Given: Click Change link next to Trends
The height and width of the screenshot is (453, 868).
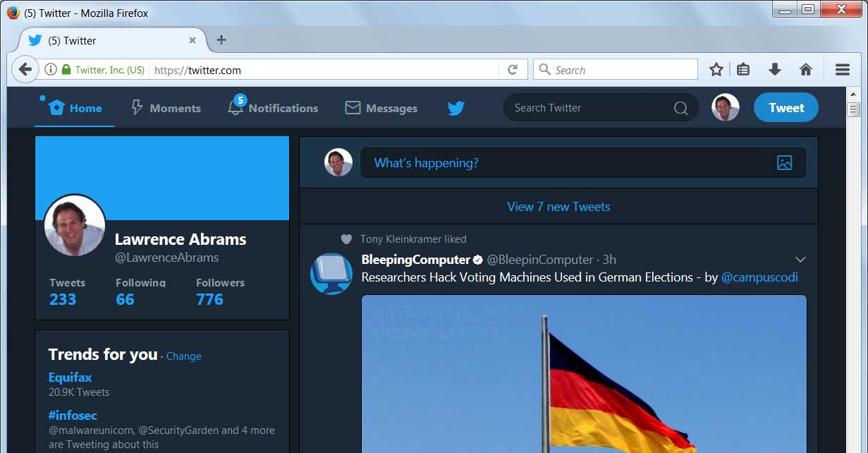Looking at the screenshot, I should coord(184,356).
